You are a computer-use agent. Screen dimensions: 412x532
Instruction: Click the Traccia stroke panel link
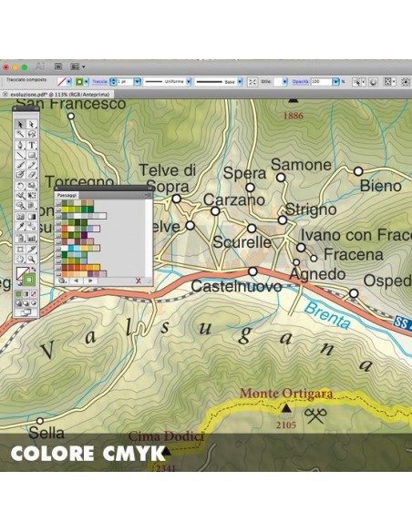click(99, 82)
